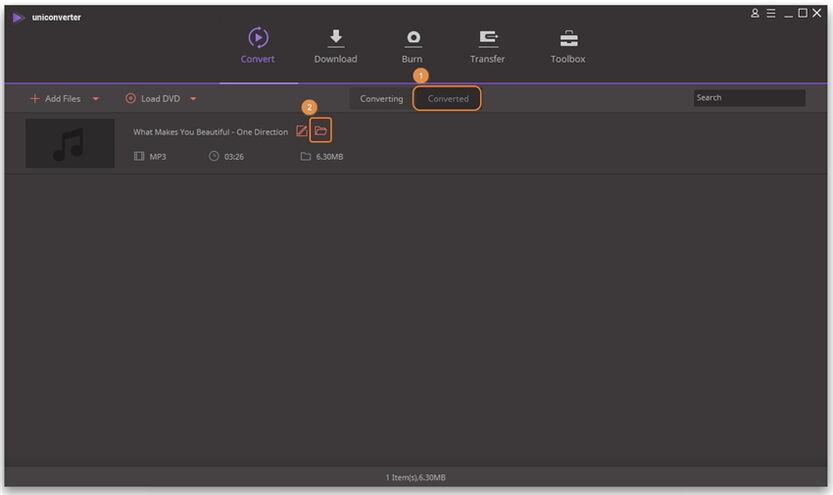Open the Convert section
Viewport: 833px width, 495px height.
[x=257, y=45]
